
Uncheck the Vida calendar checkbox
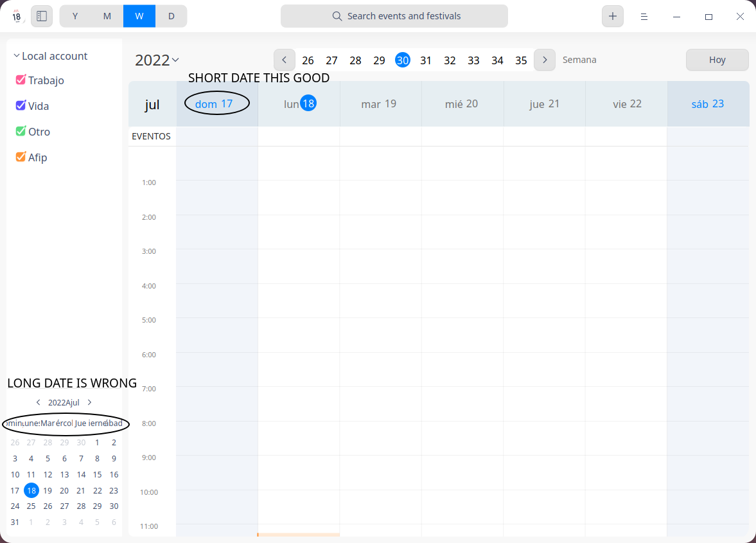[x=21, y=105]
